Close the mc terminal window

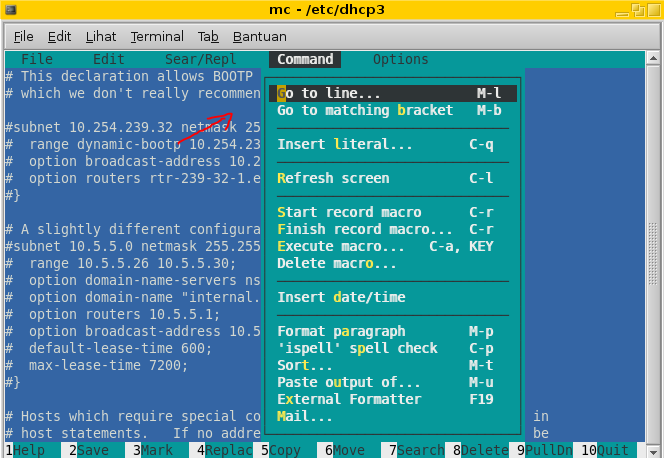654,10
